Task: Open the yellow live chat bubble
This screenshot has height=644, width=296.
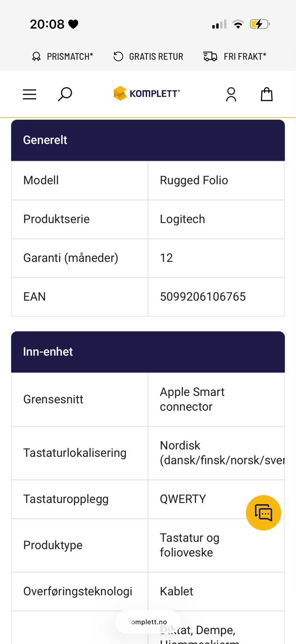Action: point(263,512)
